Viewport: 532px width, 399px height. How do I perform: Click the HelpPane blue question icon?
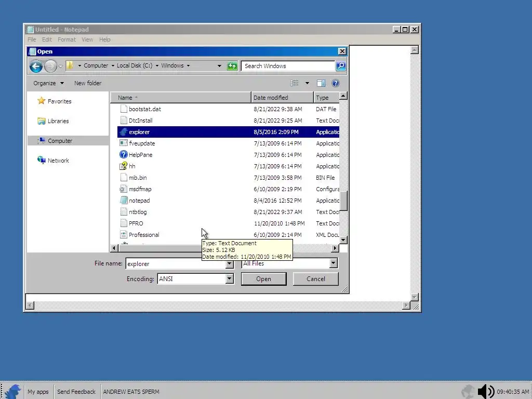tap(124, 155)
